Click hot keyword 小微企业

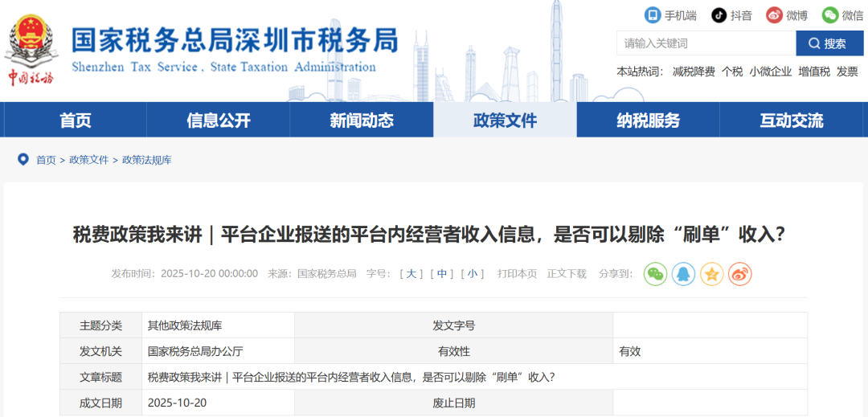click(x=771, y=72)
